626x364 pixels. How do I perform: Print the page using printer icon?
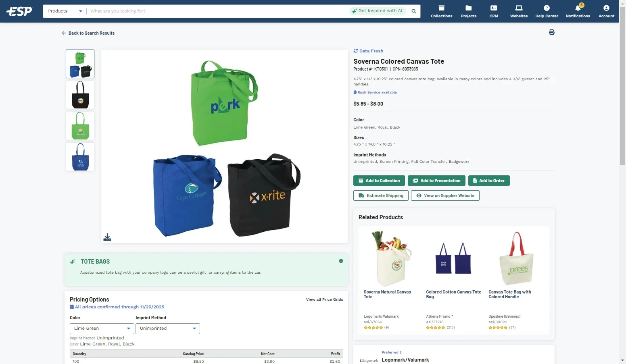[x=551, y=32]
